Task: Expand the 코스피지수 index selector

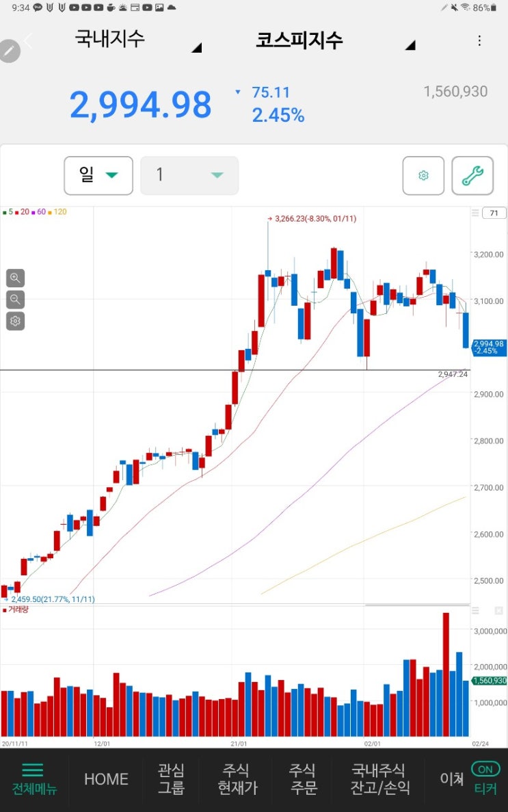Action: click(x=336, y=40)
